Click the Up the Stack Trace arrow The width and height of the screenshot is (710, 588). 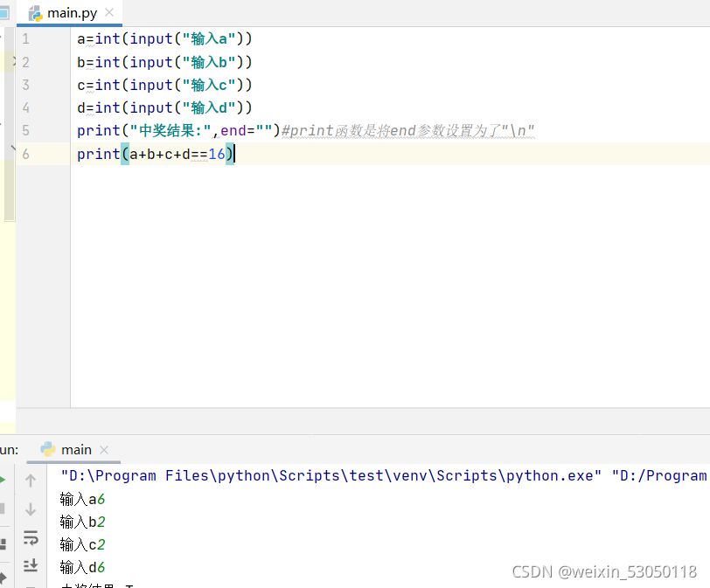click(x=31, y=481)
